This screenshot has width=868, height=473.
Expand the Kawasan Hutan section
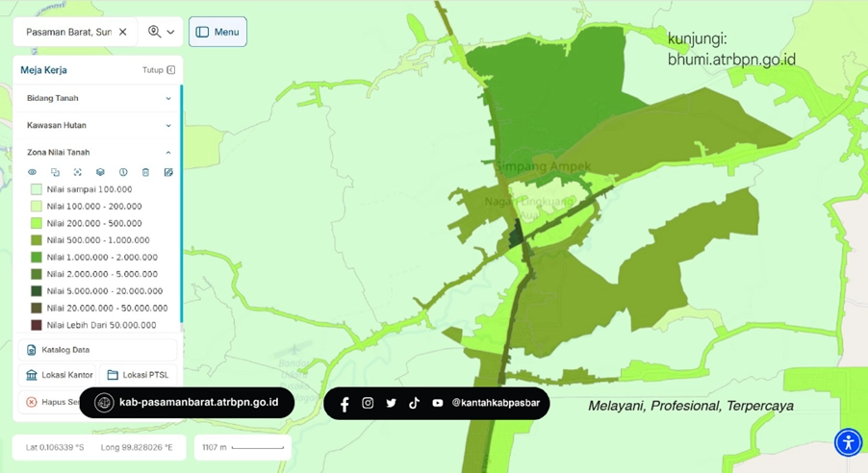click(x=168, y=125)
